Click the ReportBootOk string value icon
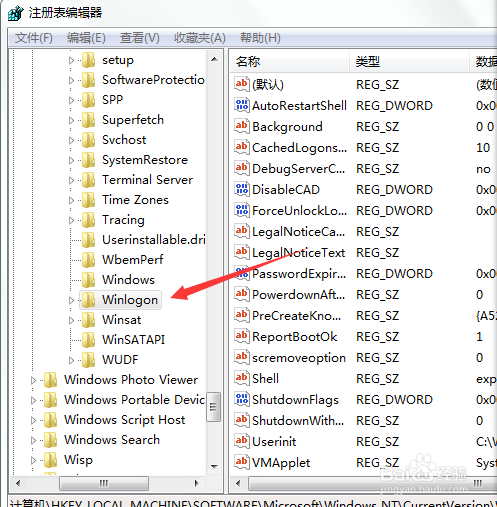This screenshot has width=497, height=507. click(x=242, y=336)
